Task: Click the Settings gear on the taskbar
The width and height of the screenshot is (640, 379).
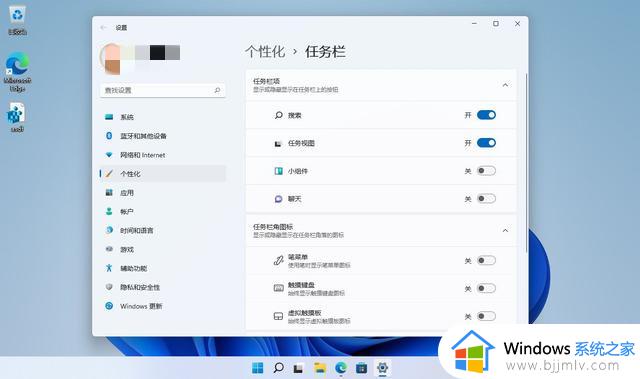Action: pyautogui.click(x=382, y=368)
